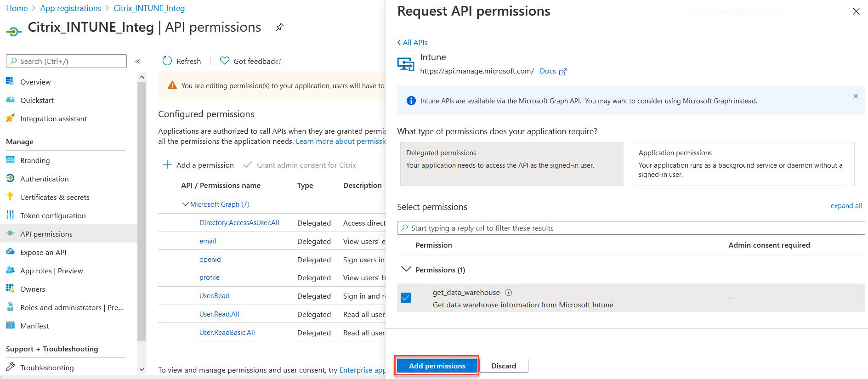This screenshot has height=379, width=868.
Task: Open User.ReadBasic.All permission entry
Action: 227,332
